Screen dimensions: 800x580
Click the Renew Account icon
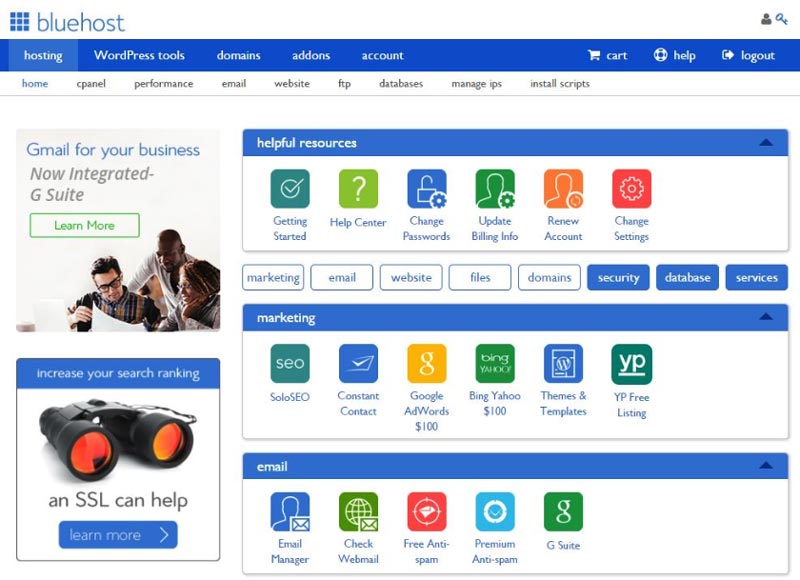click(x=563, y=189)
